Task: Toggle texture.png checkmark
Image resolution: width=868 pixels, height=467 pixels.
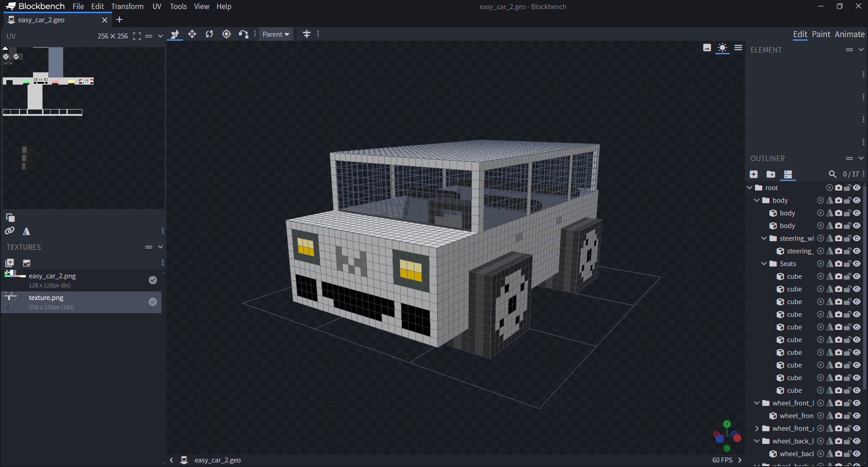Action: [153, 302]
